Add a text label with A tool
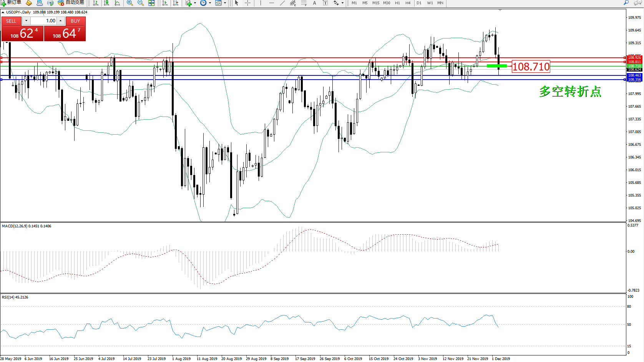Image resolution: width=644 pixels, height=362 pixels. [x=314, y=3]
